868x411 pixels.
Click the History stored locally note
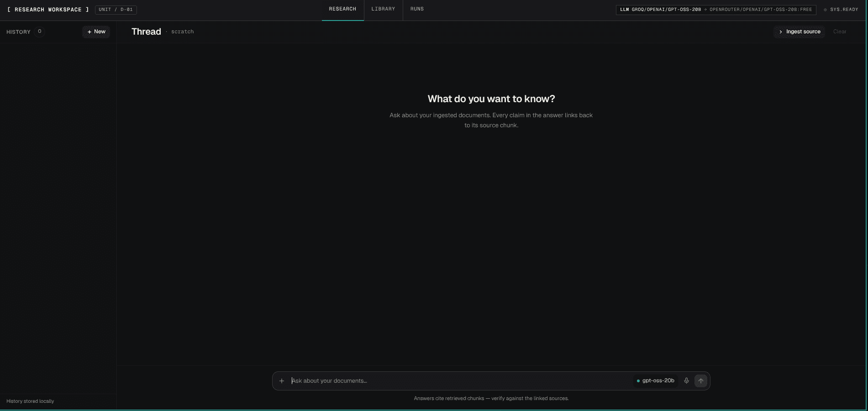30,401
